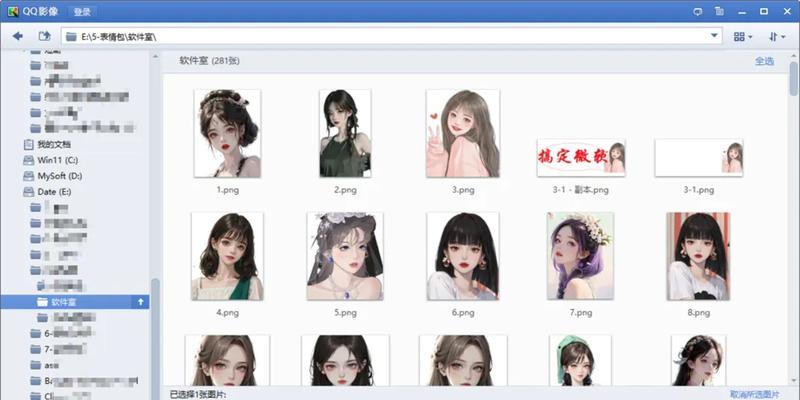The height and width of the screenshot is (400, 800).
Task: Select the 2.png thumbnail
Action: pyautogui.click(x=345, y=134)
